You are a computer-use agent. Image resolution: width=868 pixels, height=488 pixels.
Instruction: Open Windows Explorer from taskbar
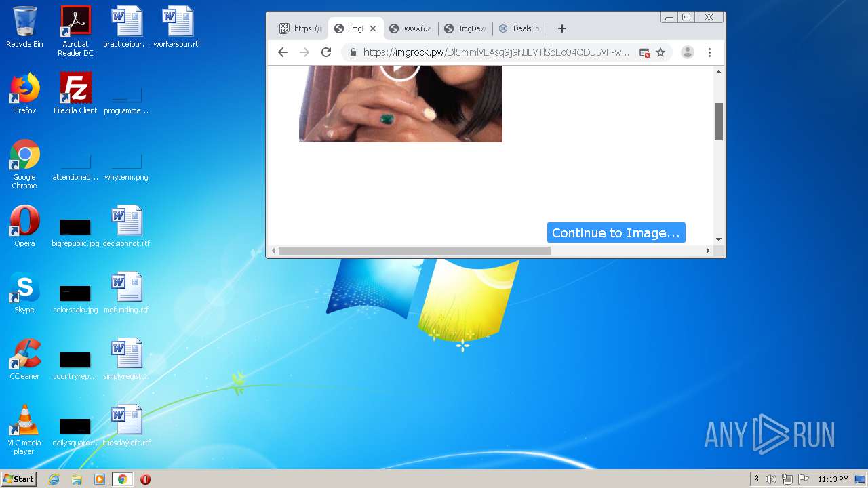tap(77, 479)
